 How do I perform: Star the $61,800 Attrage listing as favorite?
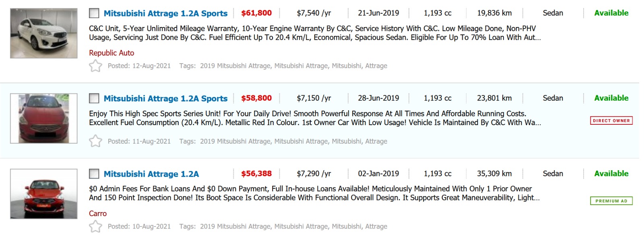(x=95, y=66)
